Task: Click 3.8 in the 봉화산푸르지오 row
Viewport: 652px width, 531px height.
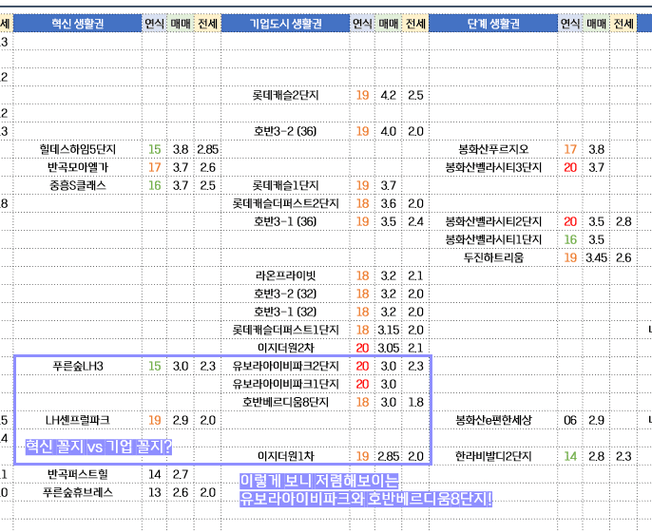Action: (x=596, y=149)
